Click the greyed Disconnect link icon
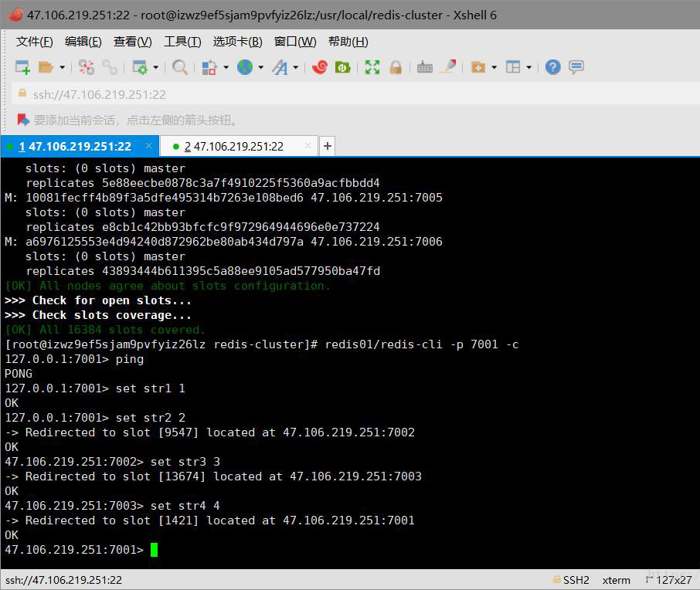 [110, 67]
